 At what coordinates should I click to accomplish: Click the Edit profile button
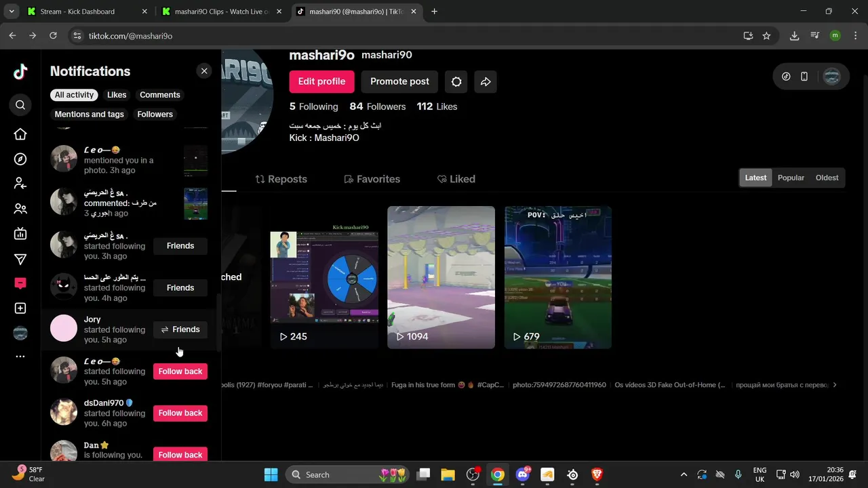coord(322,81)
